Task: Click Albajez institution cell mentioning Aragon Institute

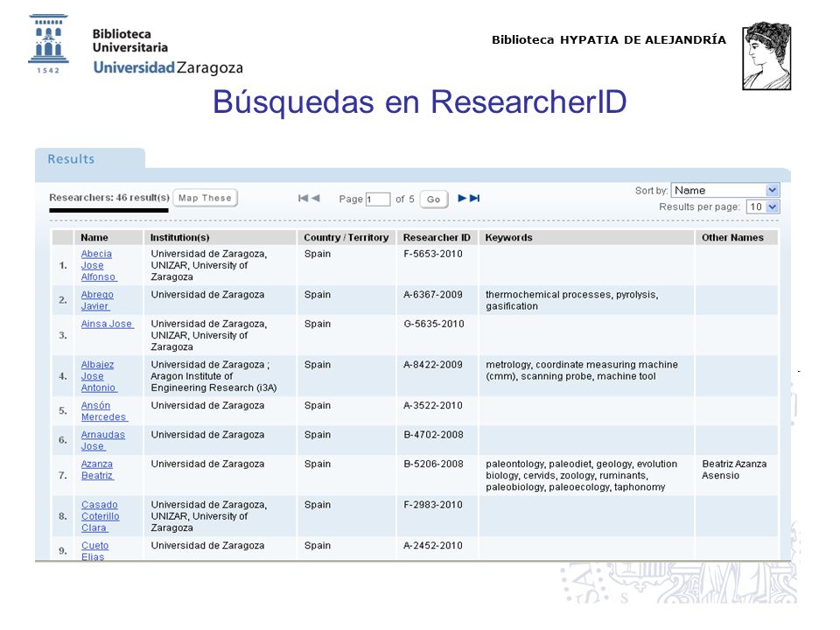Action: pyautogui.click(x=213, y=376)
